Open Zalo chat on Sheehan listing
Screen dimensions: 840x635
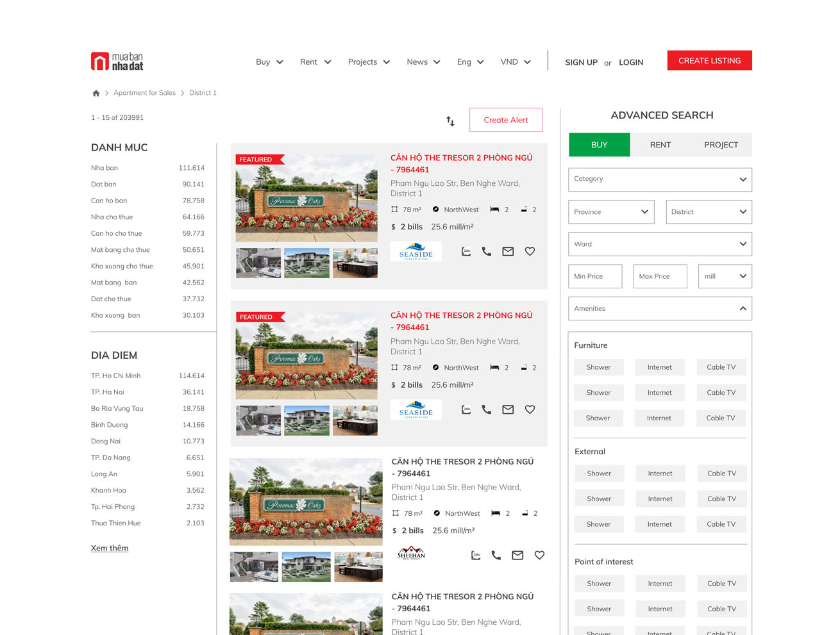click(x=476, y=556)
